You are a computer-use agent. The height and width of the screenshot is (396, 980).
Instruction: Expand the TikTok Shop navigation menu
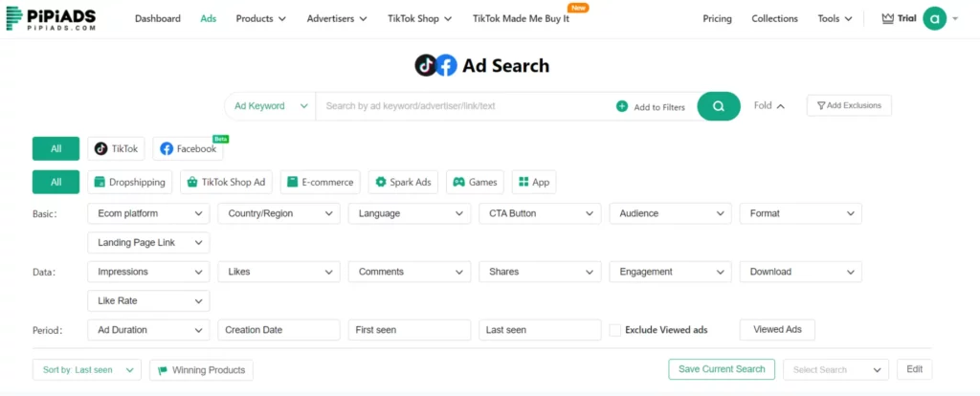tap(419, 19)
